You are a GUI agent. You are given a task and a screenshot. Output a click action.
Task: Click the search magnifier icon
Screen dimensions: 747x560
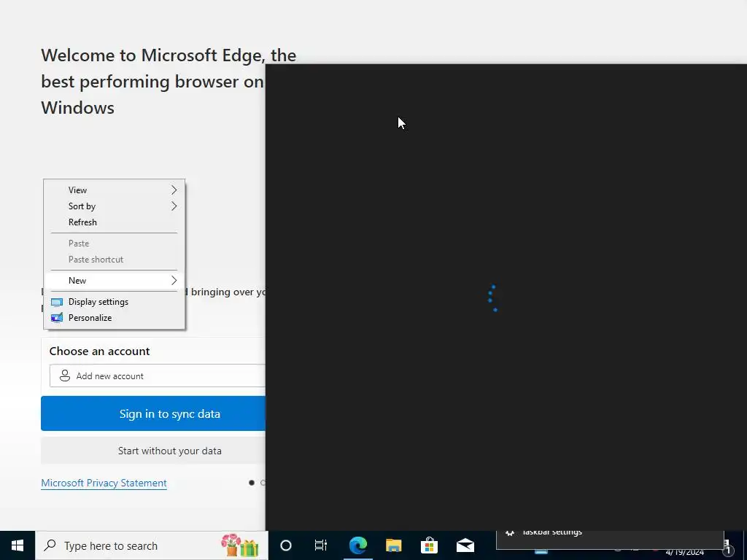(50, 545)
